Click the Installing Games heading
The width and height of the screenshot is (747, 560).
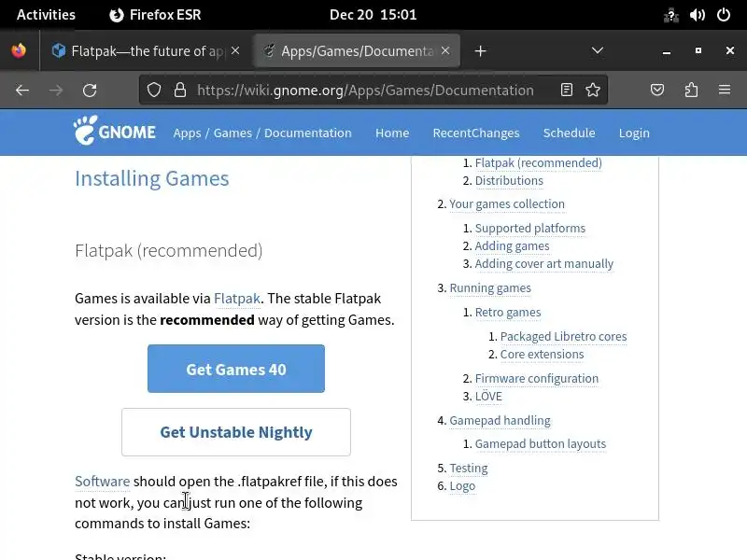(x=152, y=179)
